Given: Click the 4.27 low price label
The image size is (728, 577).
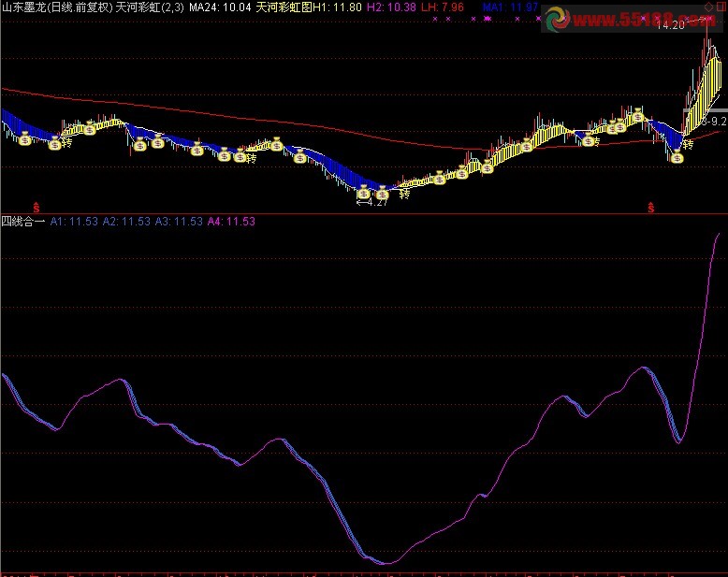Looking at the screenshot, I should click(x=377, y=202).
